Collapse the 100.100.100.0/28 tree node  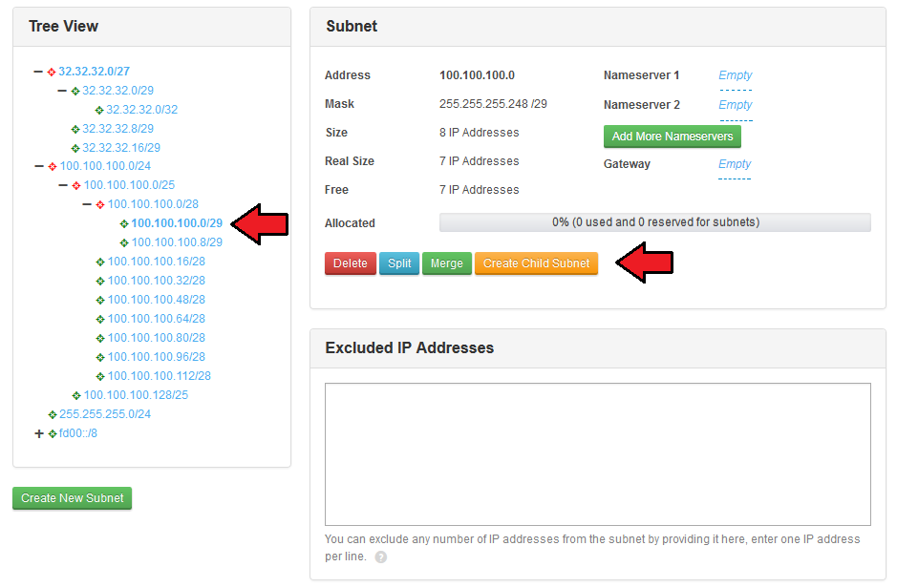tap(87, 204)
